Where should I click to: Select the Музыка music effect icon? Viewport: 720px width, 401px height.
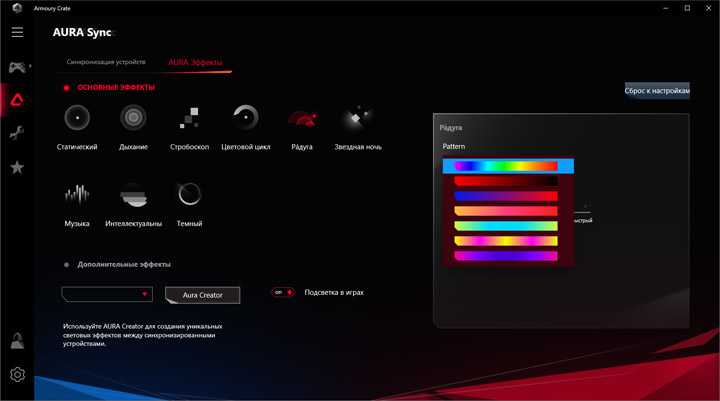click(77, 194)
